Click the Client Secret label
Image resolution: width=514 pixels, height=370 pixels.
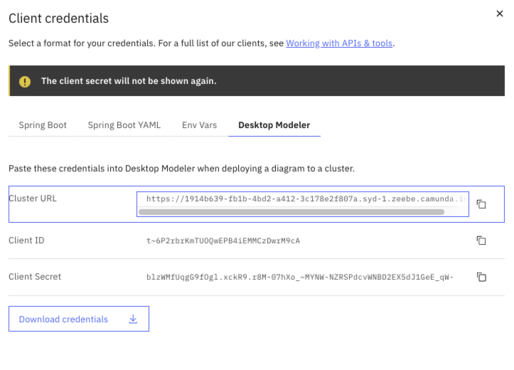tap(35, 277)
